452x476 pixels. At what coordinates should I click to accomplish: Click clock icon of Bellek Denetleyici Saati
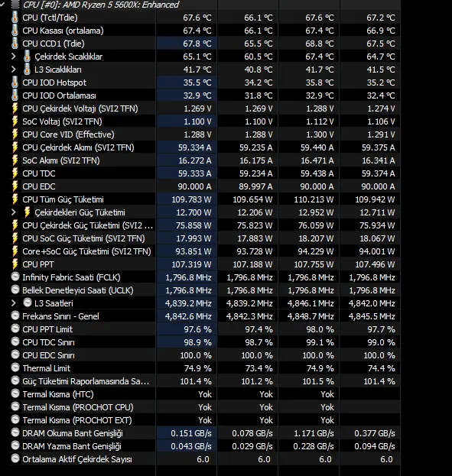pyautogui.click(x=15, y=290)
